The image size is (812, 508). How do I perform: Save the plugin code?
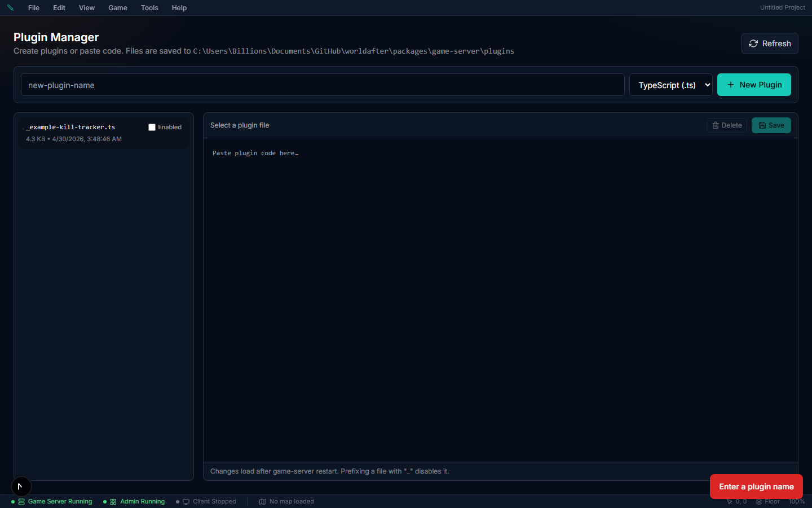coord(771,125)
